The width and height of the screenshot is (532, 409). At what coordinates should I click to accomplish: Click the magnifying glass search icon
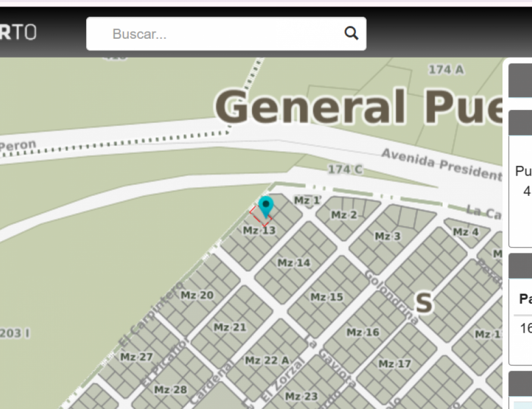(x=351, y=33)
